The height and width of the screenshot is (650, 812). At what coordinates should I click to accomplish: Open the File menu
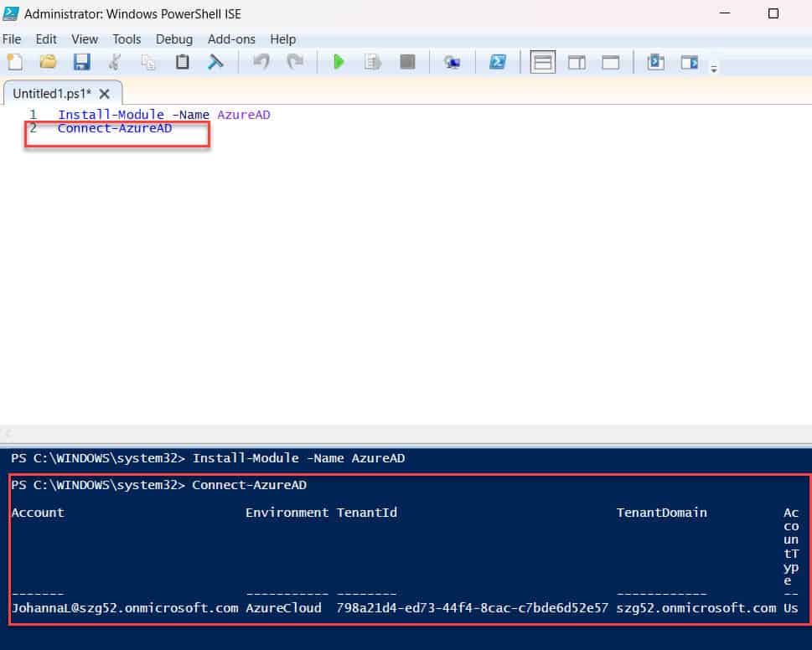pyautogui.click(x=12, y=39)
